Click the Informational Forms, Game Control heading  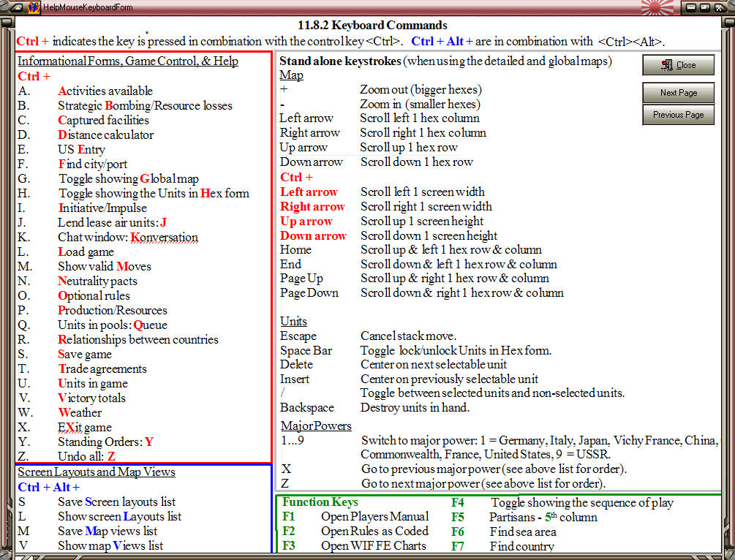(x=129, y=61)
